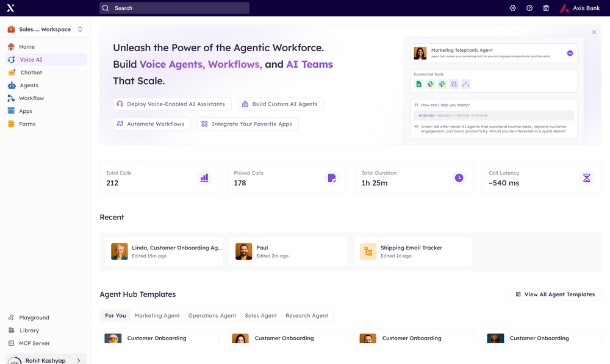Click 'Edited 2d ago' text
This screenshot has width=610, height=364.
point(396,256)
